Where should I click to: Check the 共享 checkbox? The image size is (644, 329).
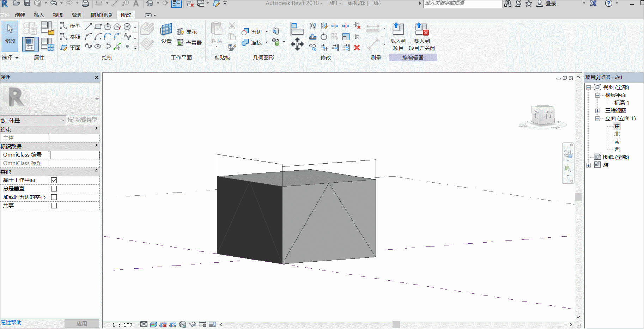[54, 206]
